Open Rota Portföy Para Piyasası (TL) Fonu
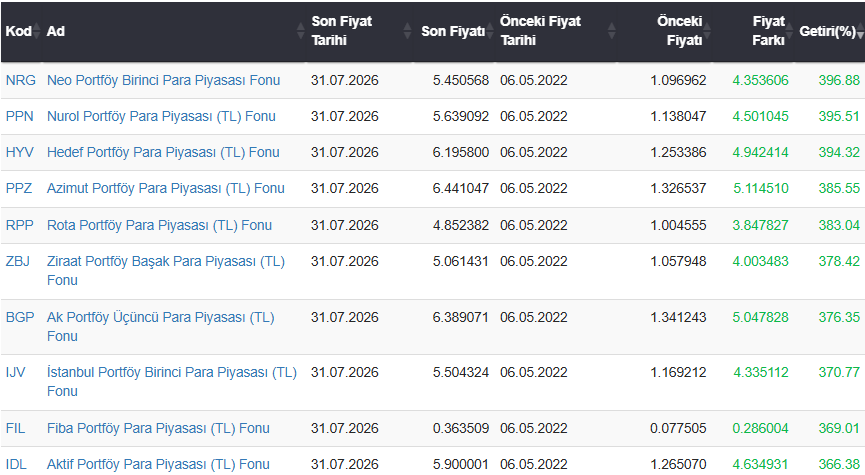865x475 pixels. (x=159, y=225)
